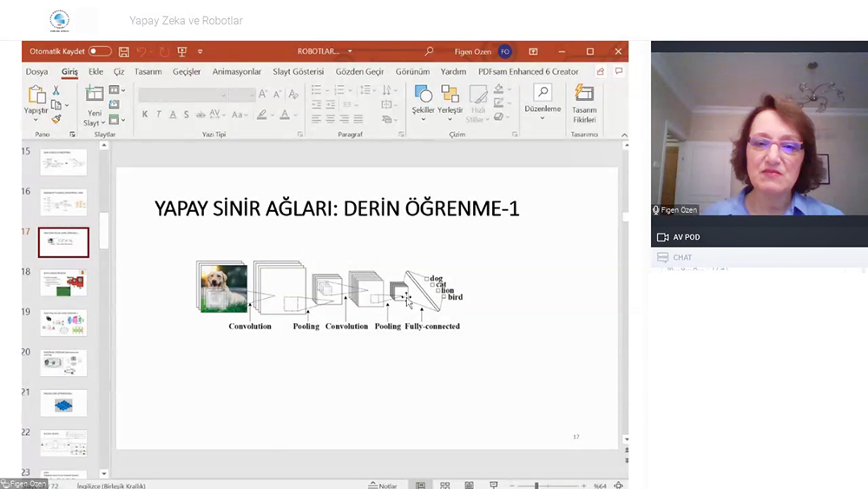Screen dimensions: 868x489
Task: Open the Çiz ribbon tab
Action: click(119, 71)
